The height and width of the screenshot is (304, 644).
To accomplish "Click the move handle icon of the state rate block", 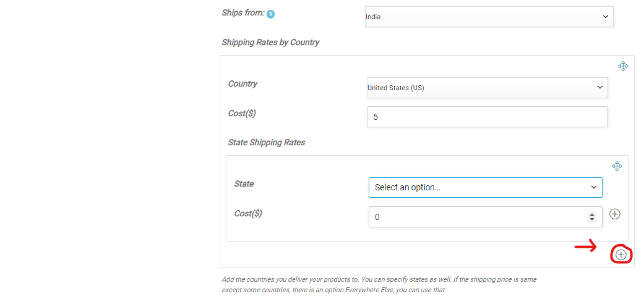I will pos(616,166).
